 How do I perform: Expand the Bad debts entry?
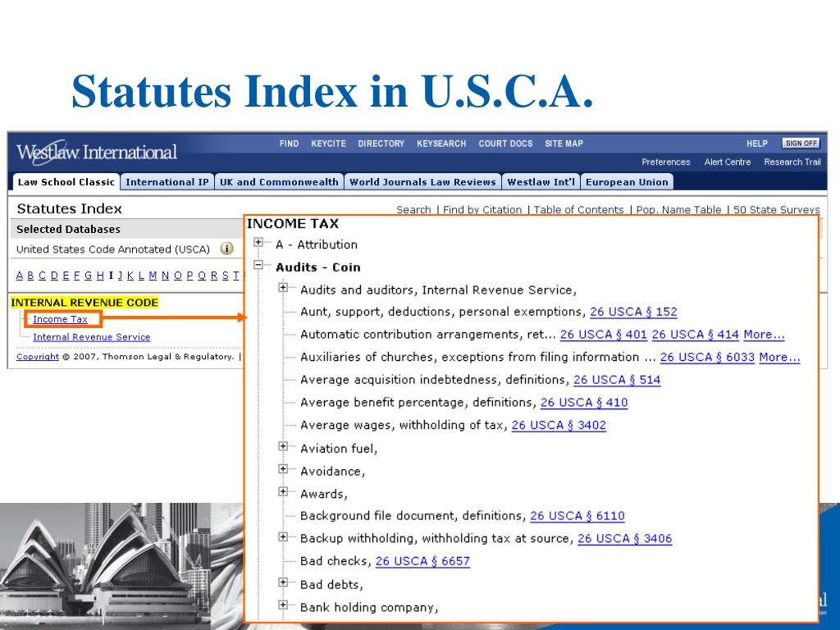click(x=283, y=582)
